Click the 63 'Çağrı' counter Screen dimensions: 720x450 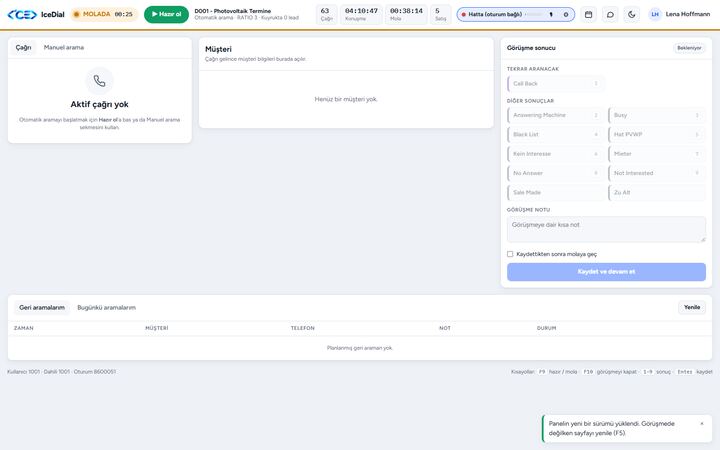(326, 14)
